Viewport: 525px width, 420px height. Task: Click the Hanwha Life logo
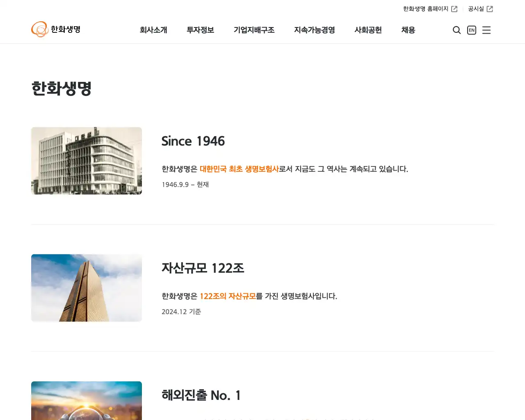(x=56, y=30)
